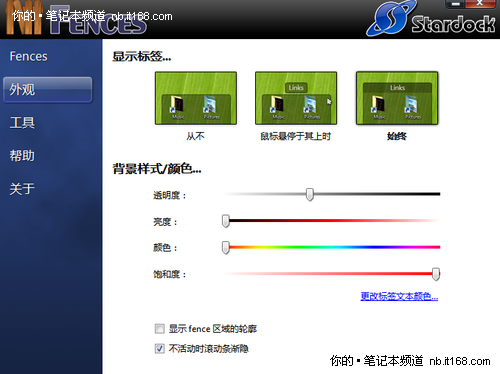Uncheck 不活动时滚动条渐隐 checkbox
The height and width of the screenshot is (374, 500).
click(x=160, y=349)
